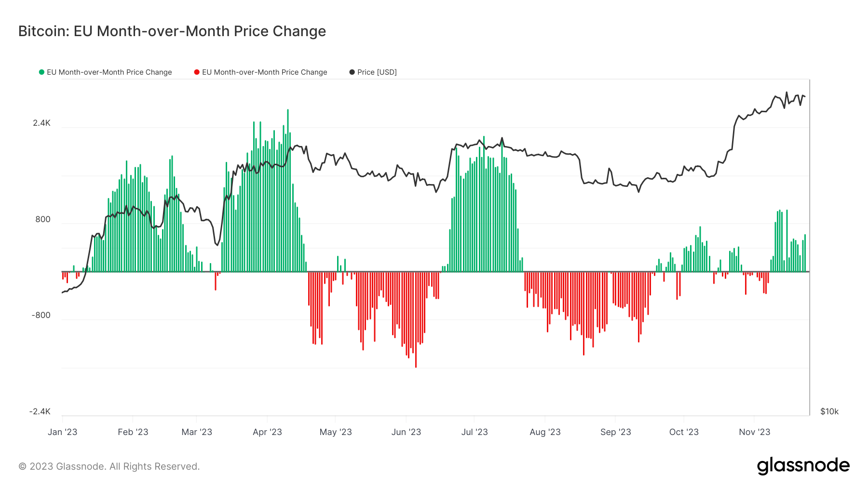Click the -800 y-axis label
The image size is (868, 488).
point(41,316)
